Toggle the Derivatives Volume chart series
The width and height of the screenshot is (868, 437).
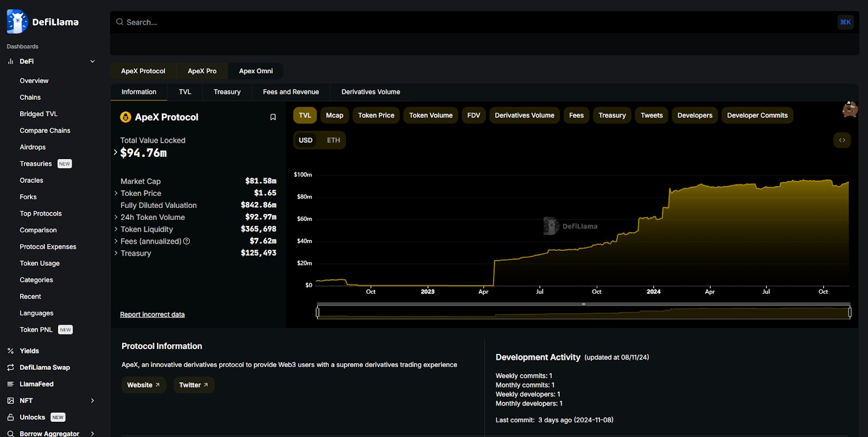pos(525,115)
